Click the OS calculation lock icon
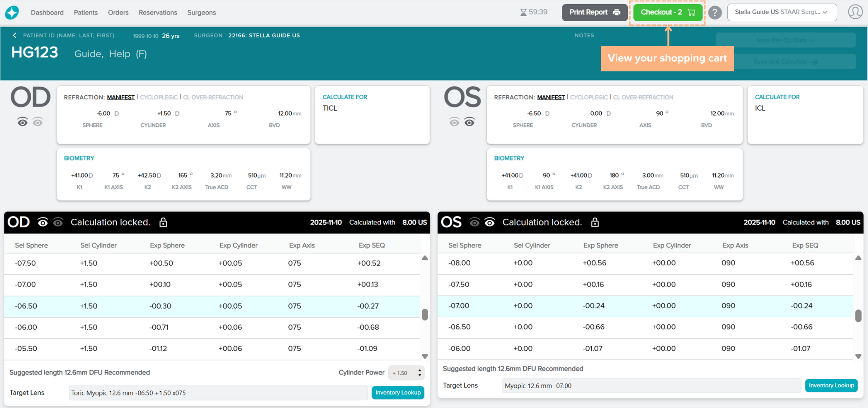The width and height of the screenshot is (868, 408). [595, 222]
